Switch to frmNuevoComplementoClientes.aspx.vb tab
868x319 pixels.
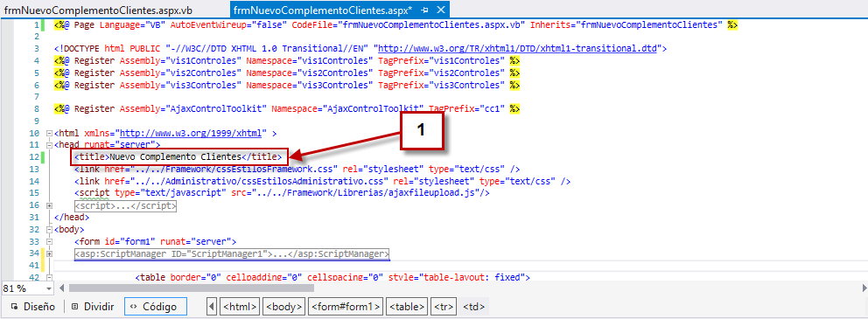99,10
